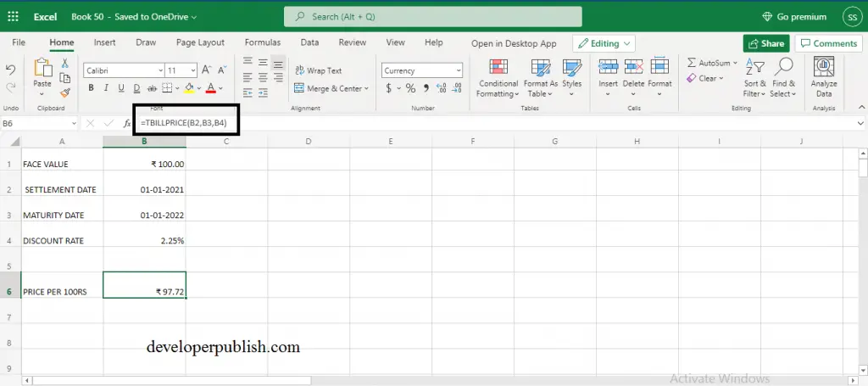Viewport: 868px width, 386px height.
Task: Delete cells using Delete icon
Action: (633, 67)
